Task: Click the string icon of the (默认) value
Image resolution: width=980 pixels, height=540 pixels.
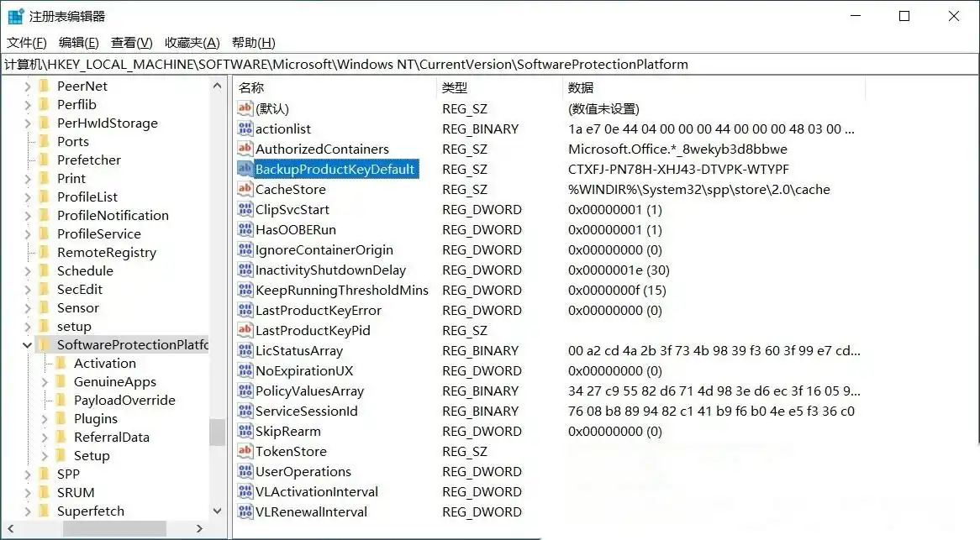Action: point(245,108)
